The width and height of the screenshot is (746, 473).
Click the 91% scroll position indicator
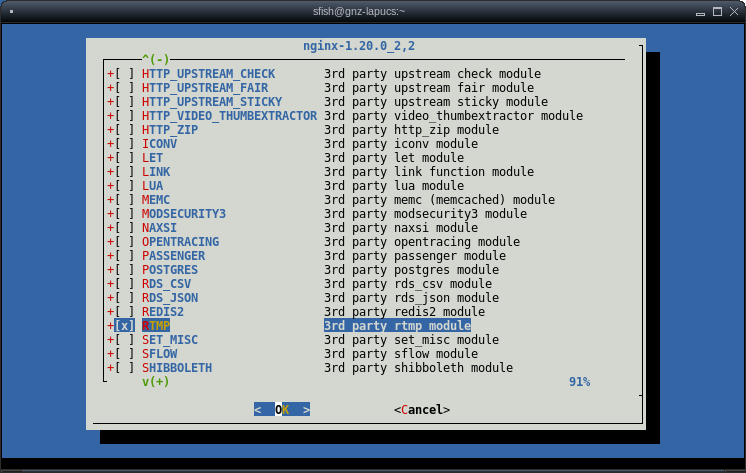[579, 382]
